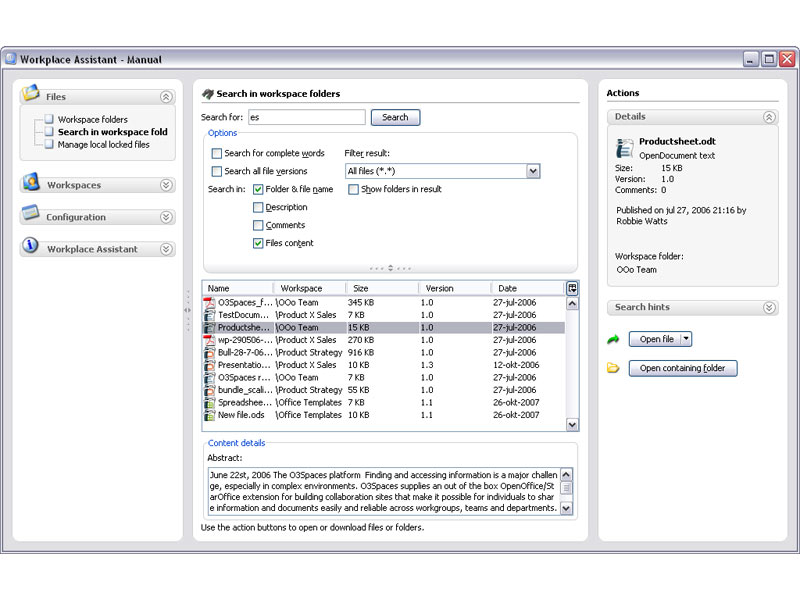Image resolution: width=800 pixels, height=600 pixels.
Task: Click the Workspaces panel icon
Action: click(x=30, y=183)
